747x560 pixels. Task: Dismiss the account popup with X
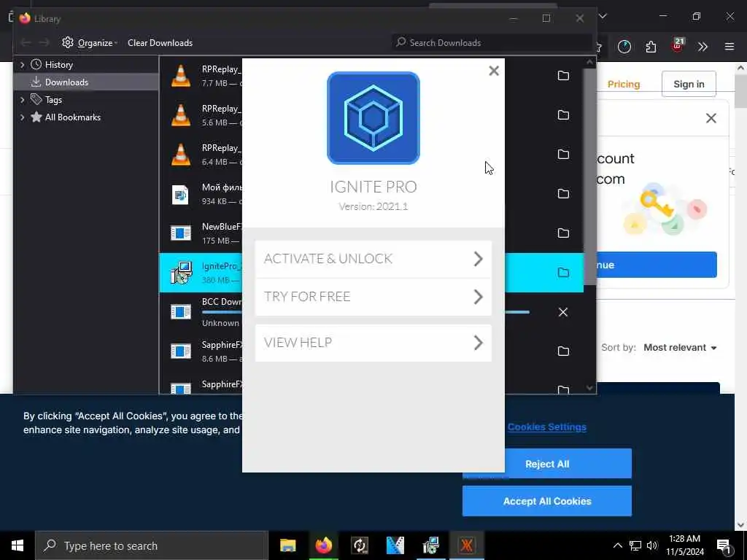(711, 118)
